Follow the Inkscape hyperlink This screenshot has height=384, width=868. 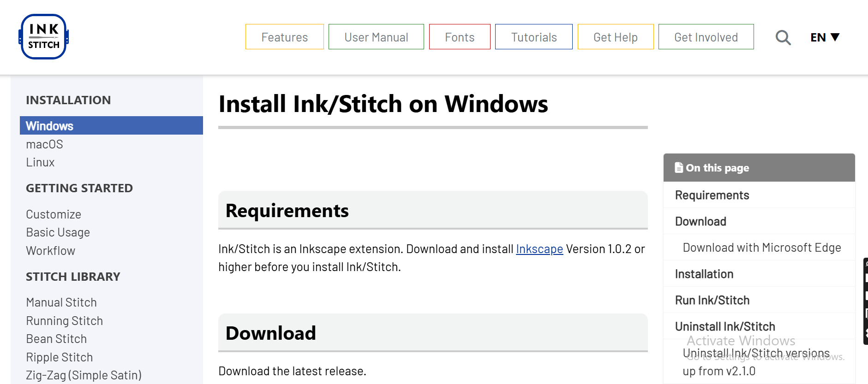(539, 249)
